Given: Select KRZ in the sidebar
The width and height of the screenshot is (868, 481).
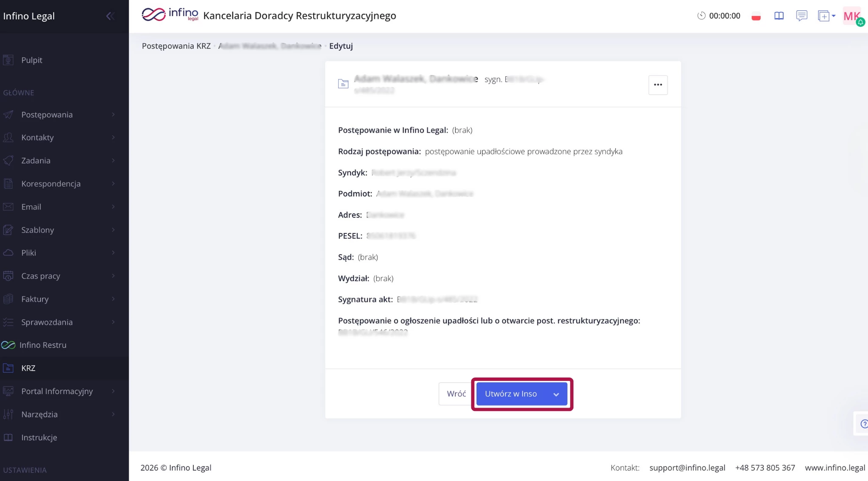Looking at the screenshot, I should coord(28,368).
